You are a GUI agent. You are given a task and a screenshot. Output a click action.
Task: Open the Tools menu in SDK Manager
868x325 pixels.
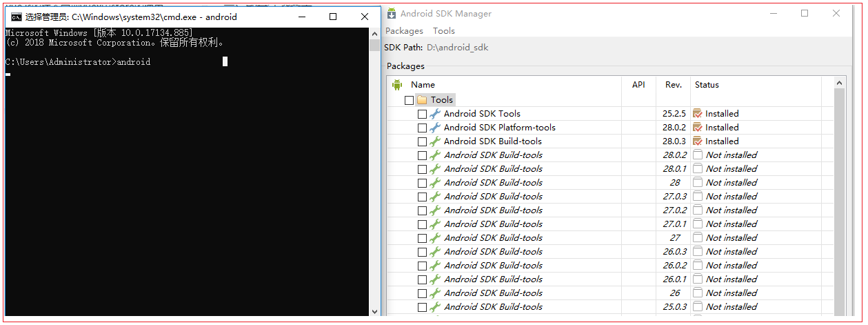pos(444,30)
